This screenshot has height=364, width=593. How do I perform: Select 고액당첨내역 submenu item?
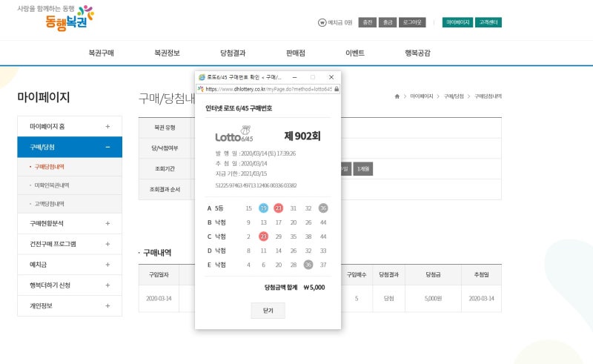pyautogui.click(x=50, y=204)
